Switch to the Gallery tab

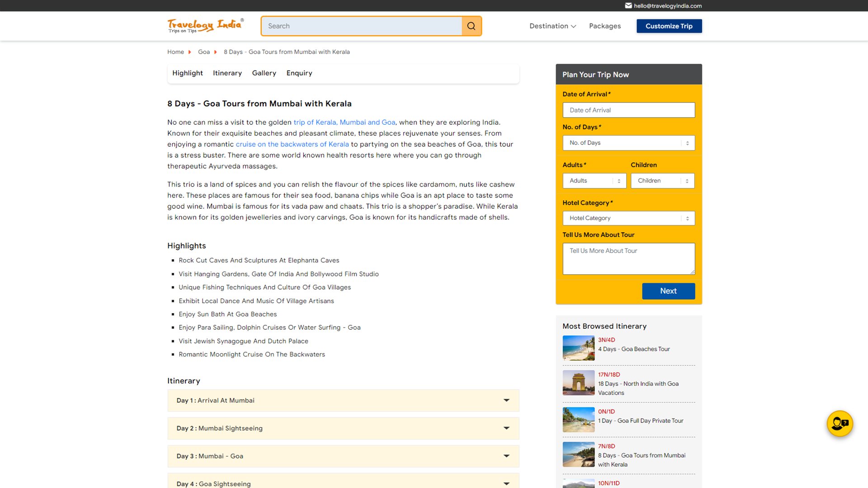[264, 73]
